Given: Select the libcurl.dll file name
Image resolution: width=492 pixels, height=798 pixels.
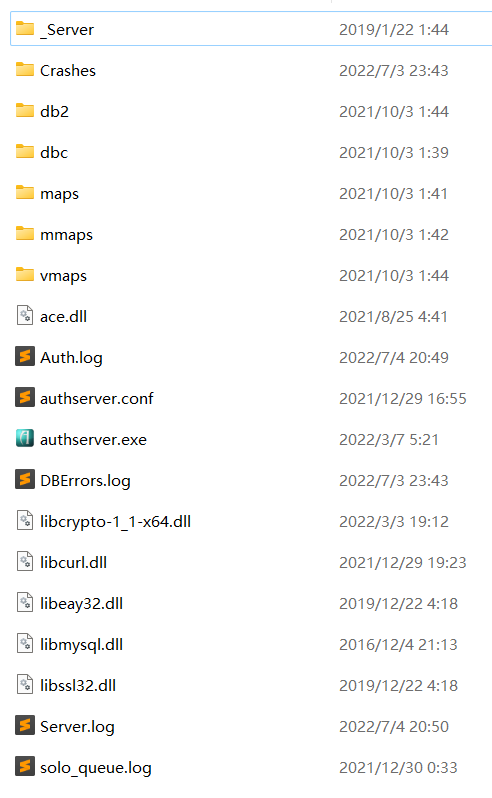Looking at the screenshot, I should pyautogui.click(x=74, y=562).
